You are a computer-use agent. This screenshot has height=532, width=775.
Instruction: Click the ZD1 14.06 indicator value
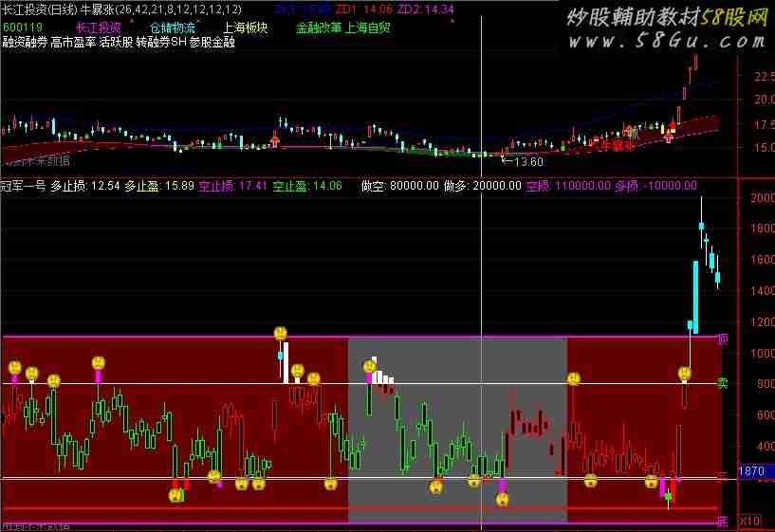pos(363,9)
